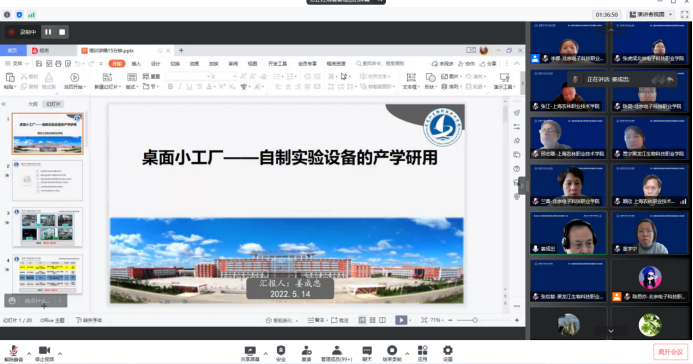Click the undo arrow icon
Viewport: 693px width, 364px height.
click(x=78, y=64)
